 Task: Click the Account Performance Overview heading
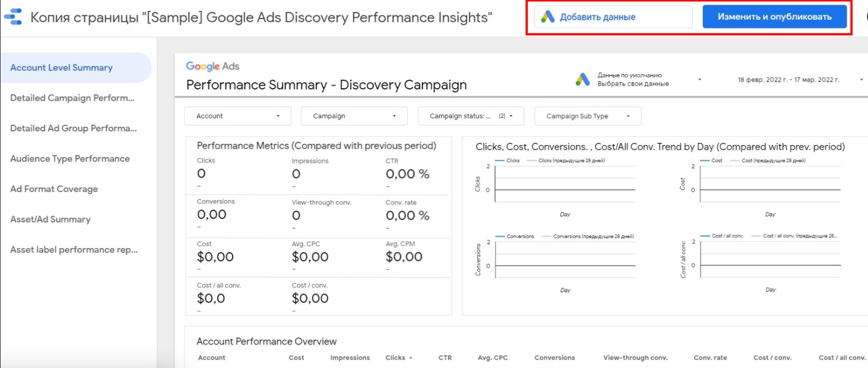click(267, 341)
